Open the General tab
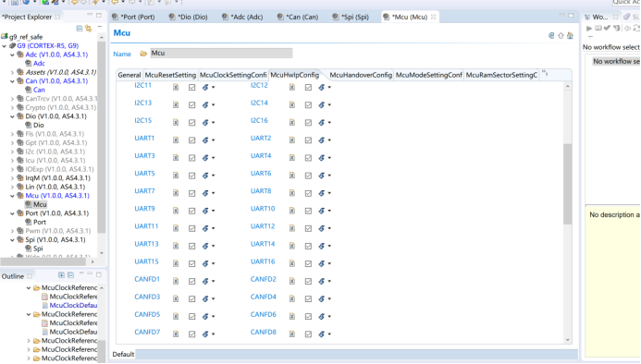 click(x=129, y=75)
